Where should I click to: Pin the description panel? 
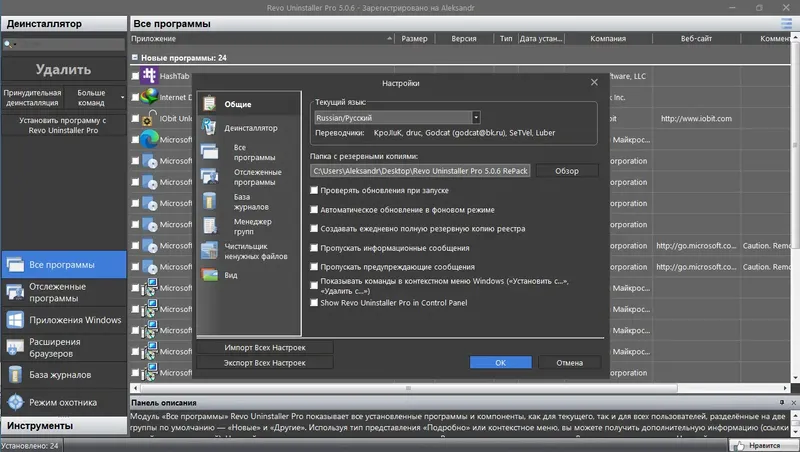coord(782,403)
